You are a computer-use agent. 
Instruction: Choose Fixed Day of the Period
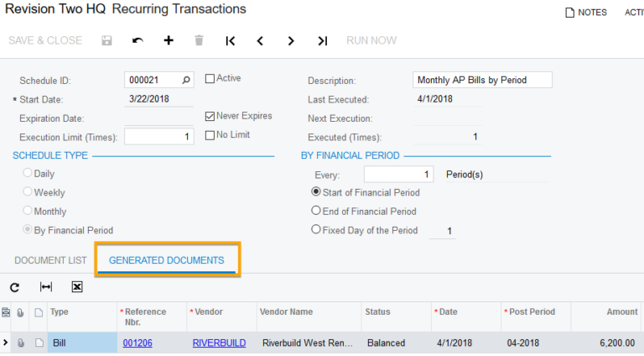click(x=316, y=230)
